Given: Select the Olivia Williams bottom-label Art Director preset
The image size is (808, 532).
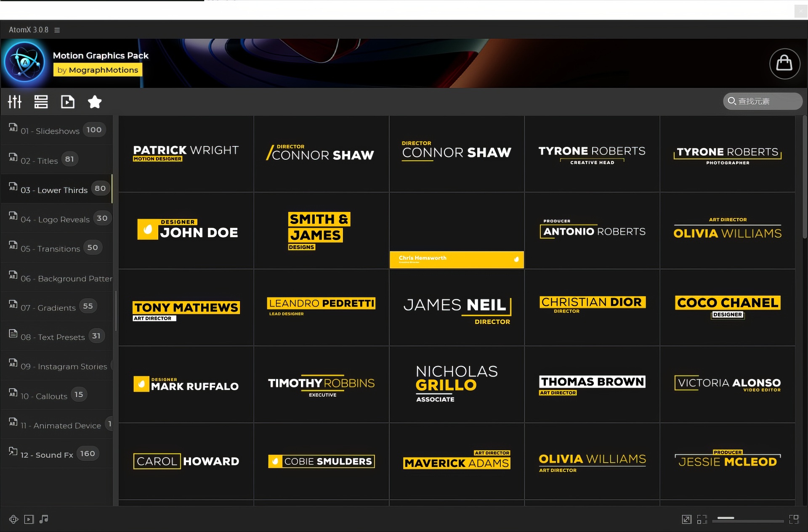Looking at the screenshot, I should click(592, 461).
